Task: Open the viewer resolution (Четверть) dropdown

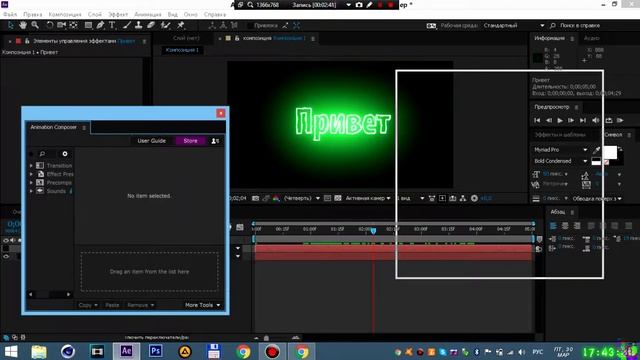Action: pos(302,198)
